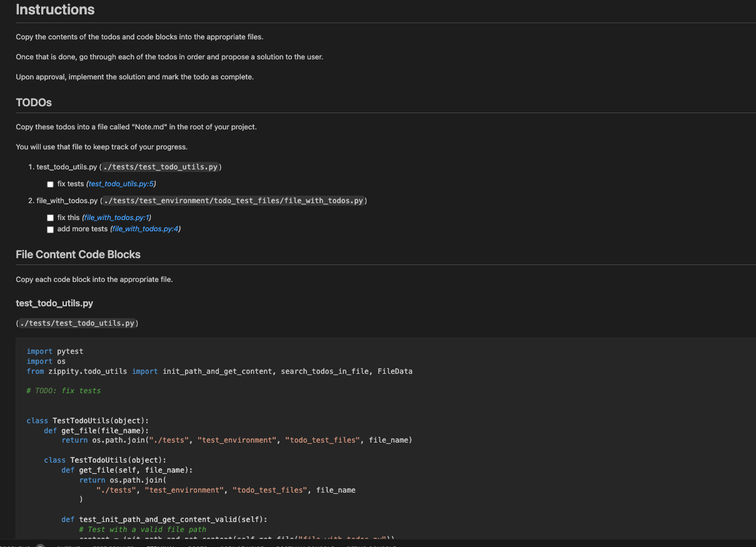Click 'Copy each code block' sentence
The width and height of the screenshot is (756, 547).
coord(94,279)
